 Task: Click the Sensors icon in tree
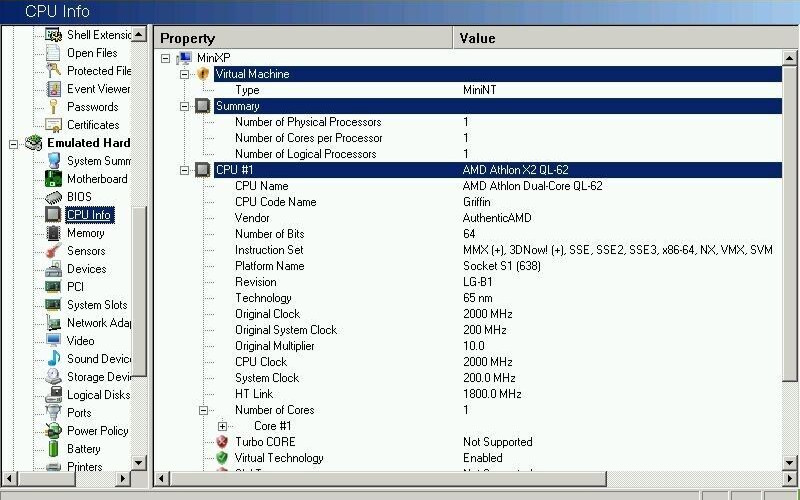click(x=54, y=251)
